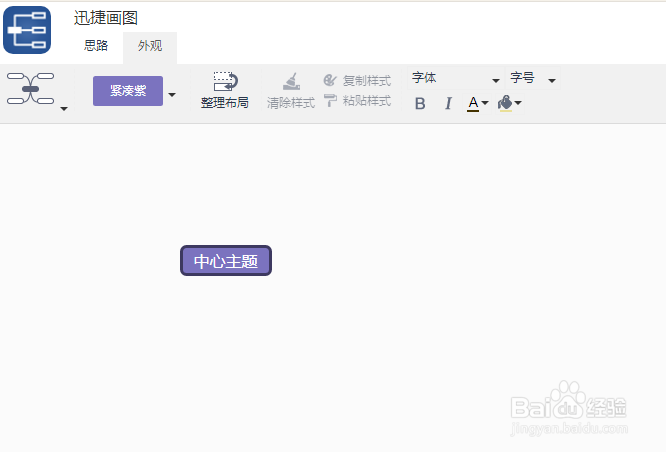
Task: Toggle italic with the I button
Action: pos(448,104)
